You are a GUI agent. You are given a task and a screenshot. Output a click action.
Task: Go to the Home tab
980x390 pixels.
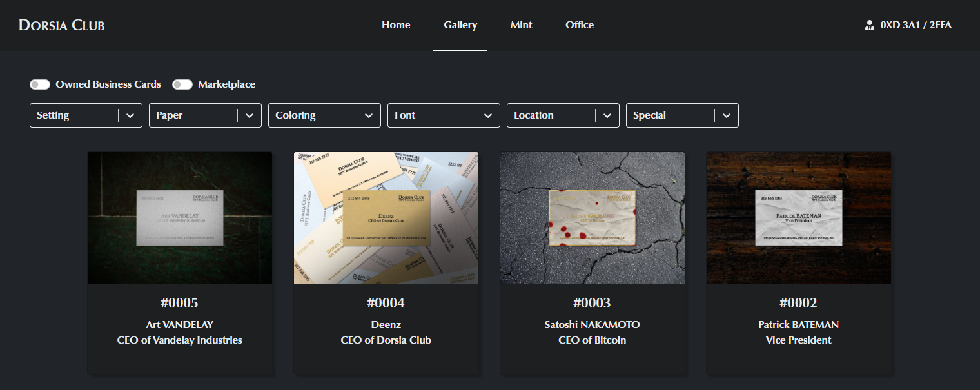pyautogui.click(x=396, y=25)
